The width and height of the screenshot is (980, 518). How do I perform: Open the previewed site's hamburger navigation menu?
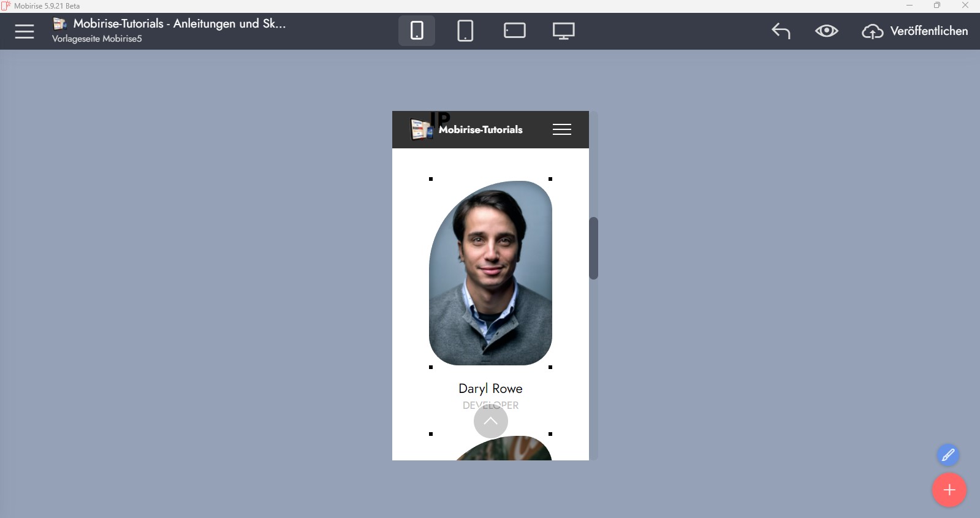click(x=562, y=129)
